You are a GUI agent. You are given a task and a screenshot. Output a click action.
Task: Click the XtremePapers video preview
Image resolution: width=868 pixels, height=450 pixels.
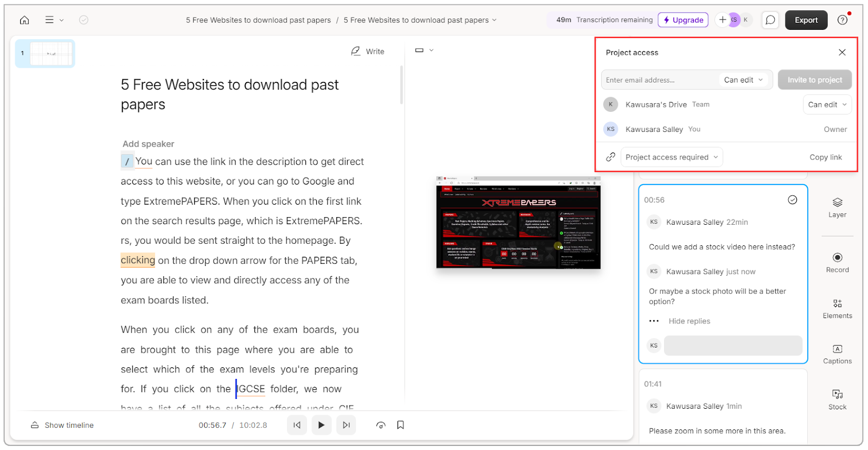point(518,222)
